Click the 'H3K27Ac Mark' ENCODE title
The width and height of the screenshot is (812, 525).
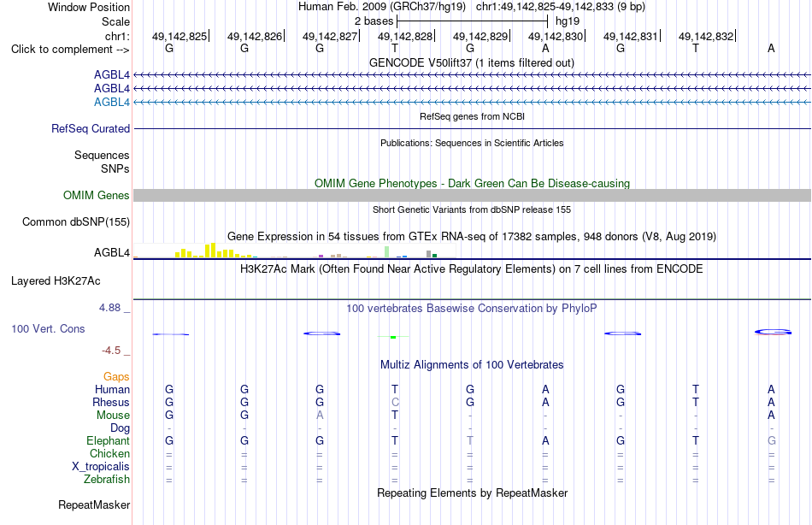472,269
